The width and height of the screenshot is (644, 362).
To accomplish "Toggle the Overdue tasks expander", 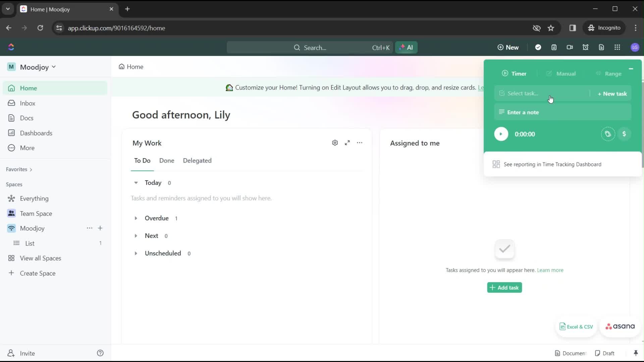I will point(136,218).
